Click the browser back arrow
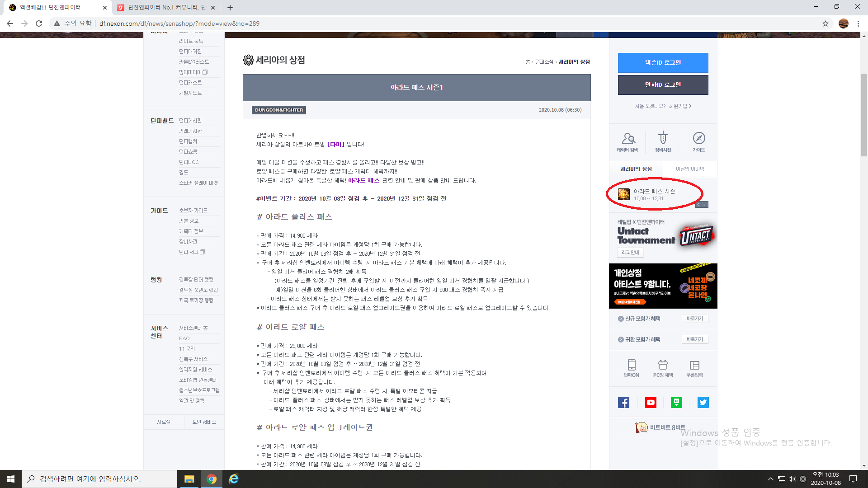Screen dimensions: 868x488 tap(10, 23)
